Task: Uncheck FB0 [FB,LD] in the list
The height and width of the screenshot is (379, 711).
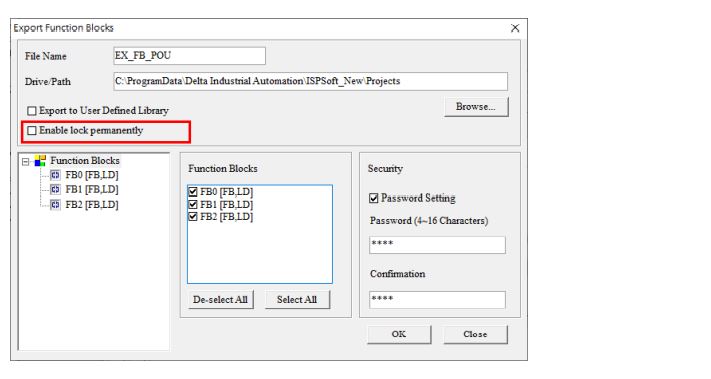Action: [193, 192]
